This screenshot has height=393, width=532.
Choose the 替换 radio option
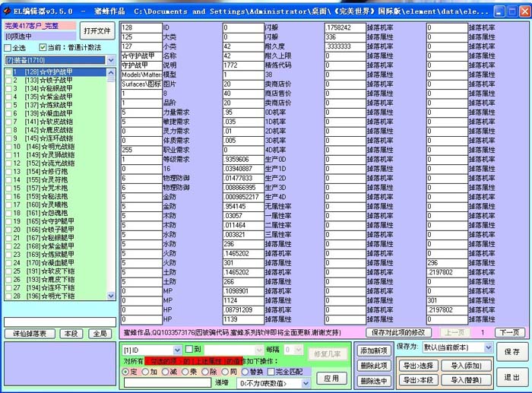(x=245, y=372)
